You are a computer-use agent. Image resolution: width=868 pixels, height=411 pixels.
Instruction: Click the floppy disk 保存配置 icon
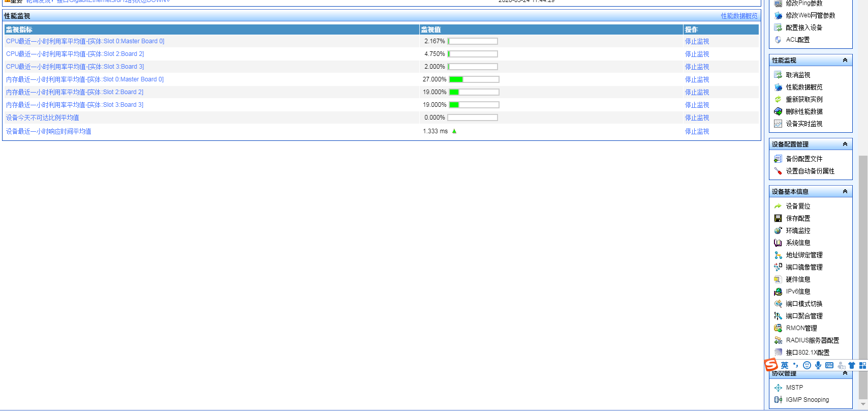click(x=778, y=218)
